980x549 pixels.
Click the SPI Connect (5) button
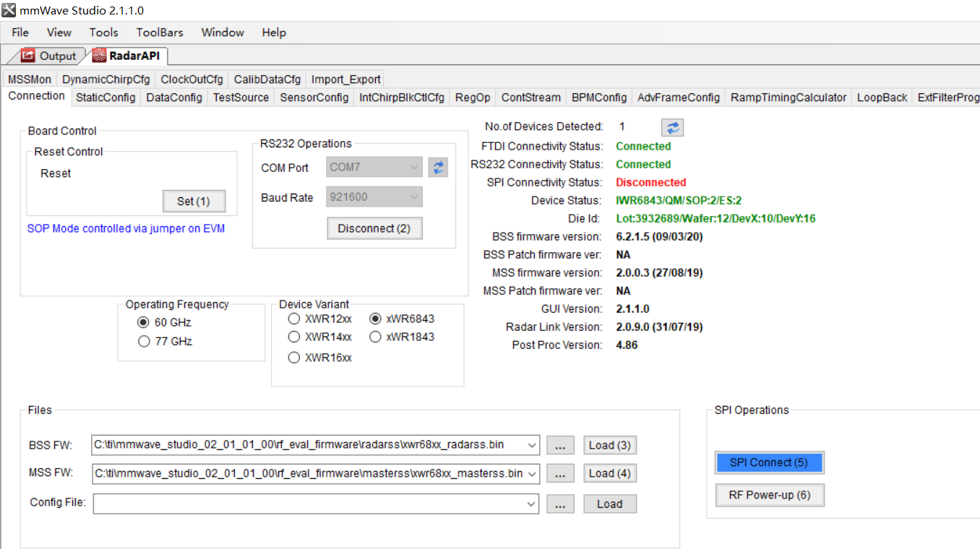[x=769, y=463]
